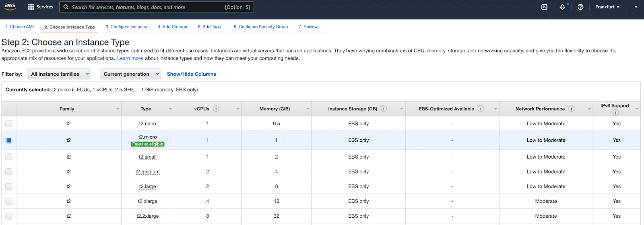Open the account menu arrow

636,7
